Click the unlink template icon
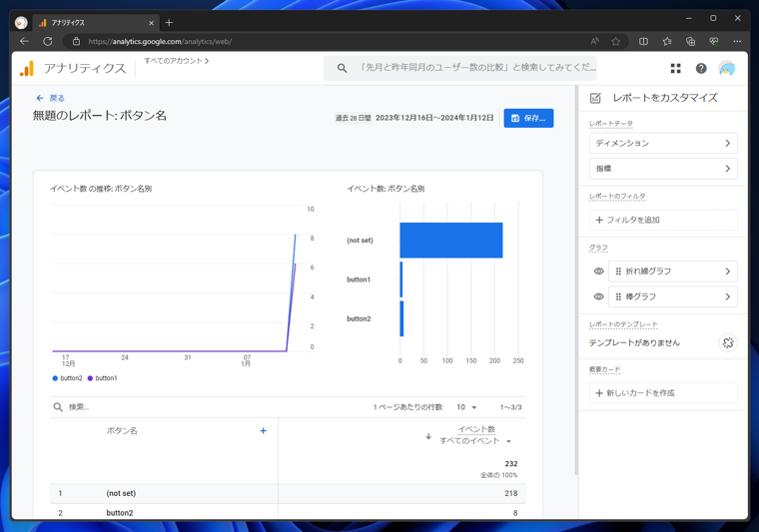The image size is (759, 532). click(x=728, y=343)
